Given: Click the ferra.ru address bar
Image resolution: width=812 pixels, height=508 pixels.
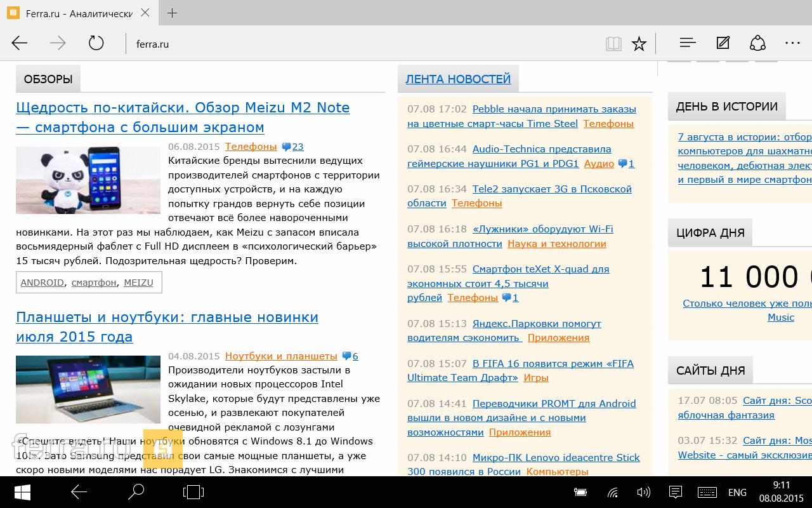Looking at the screenshot, I should point(355,44).
